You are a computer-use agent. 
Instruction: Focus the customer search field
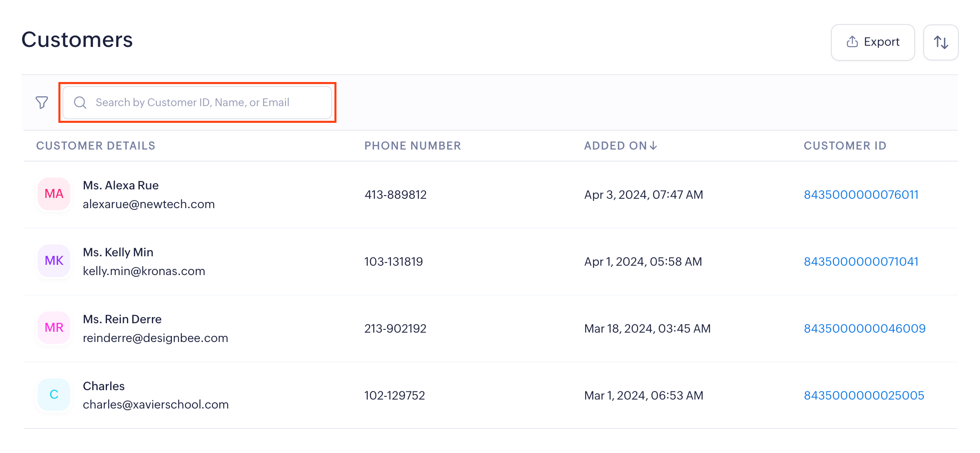tap(204, 102)
